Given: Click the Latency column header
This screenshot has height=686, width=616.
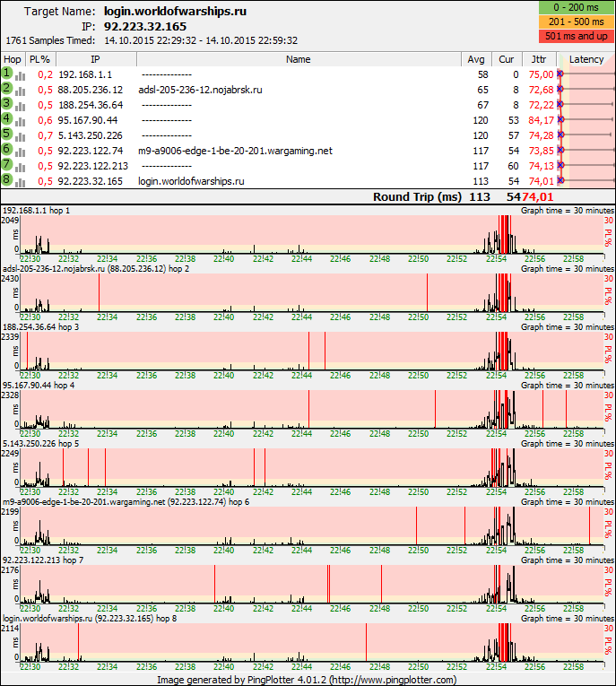Looking at the screenshot, I should coord(586,59).
